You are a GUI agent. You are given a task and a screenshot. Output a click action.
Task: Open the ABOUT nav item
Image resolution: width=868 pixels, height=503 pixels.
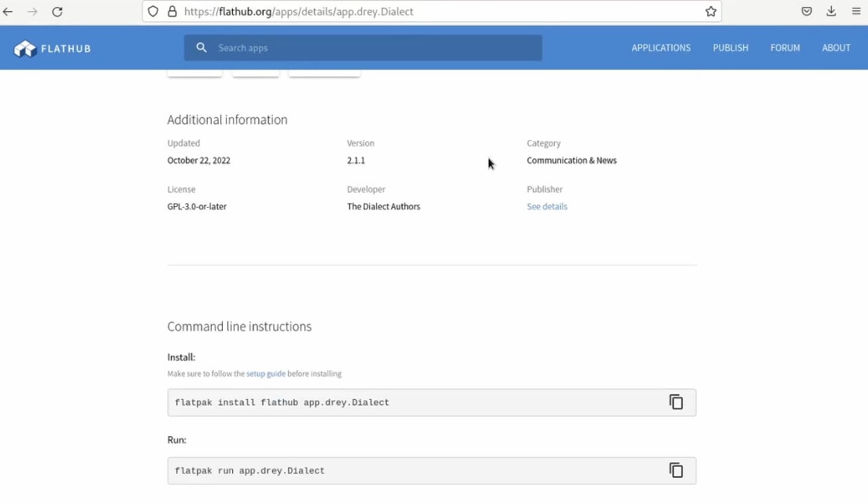click(836, 48)
